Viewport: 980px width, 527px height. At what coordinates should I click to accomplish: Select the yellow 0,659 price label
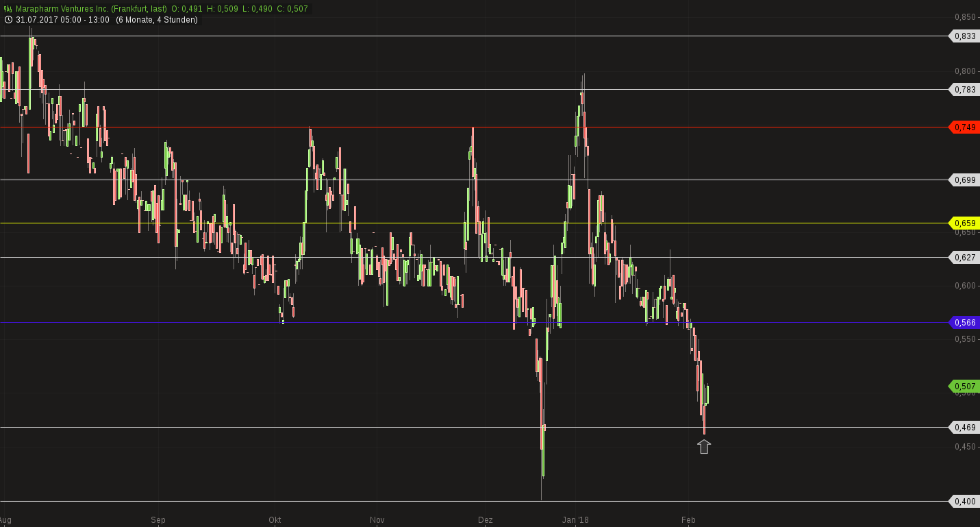pos(964,223)
